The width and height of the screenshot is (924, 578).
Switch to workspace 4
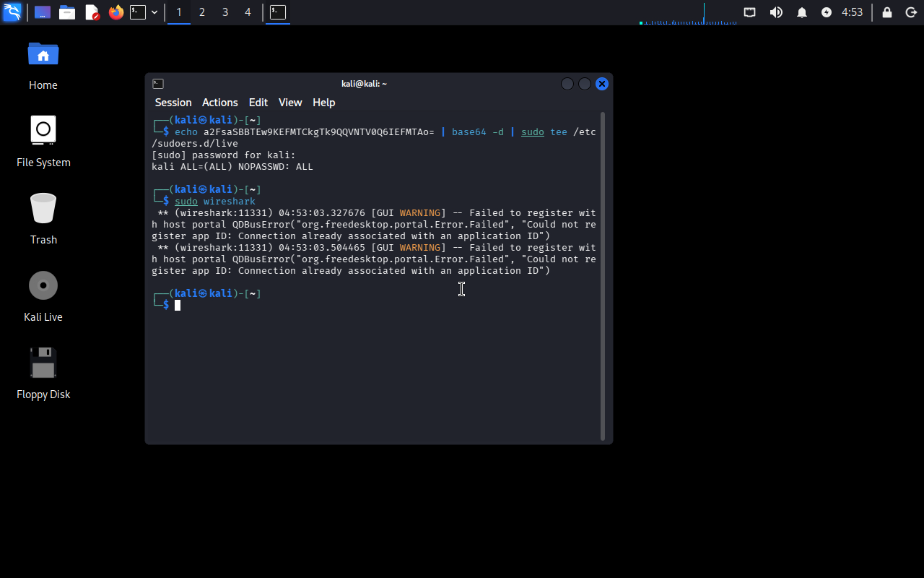point(248,12)
